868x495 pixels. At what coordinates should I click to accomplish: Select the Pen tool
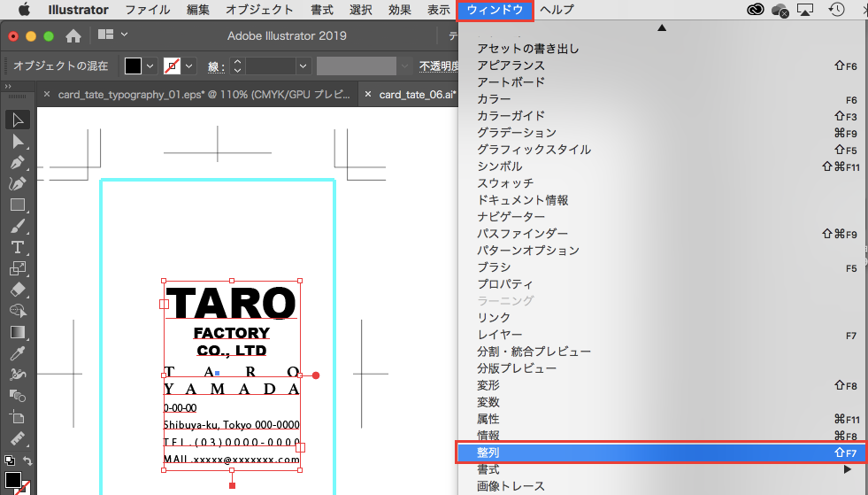pyautogui.click(x=17, y=163)
